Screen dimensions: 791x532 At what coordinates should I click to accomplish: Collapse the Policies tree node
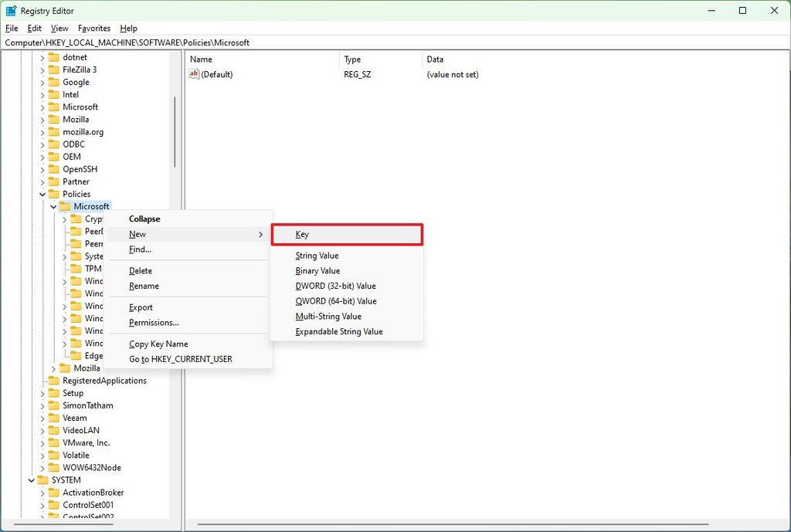[x=42, y=194]
